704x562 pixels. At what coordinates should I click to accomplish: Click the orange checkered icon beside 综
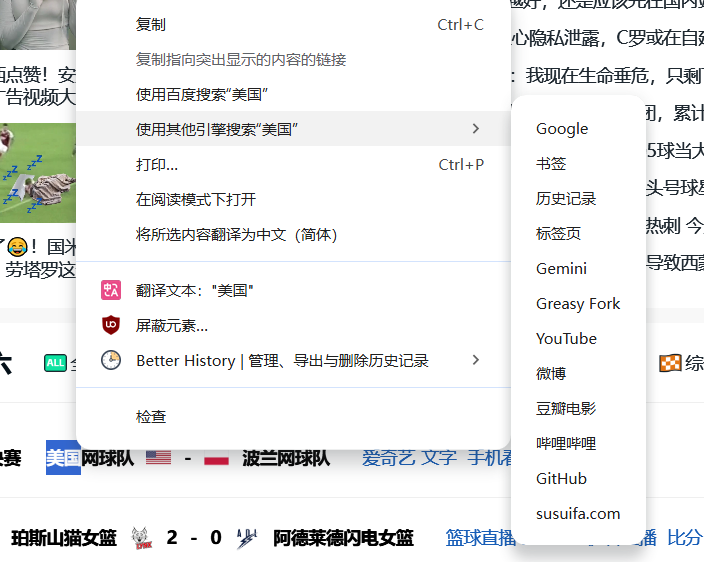tap(670, 363)
